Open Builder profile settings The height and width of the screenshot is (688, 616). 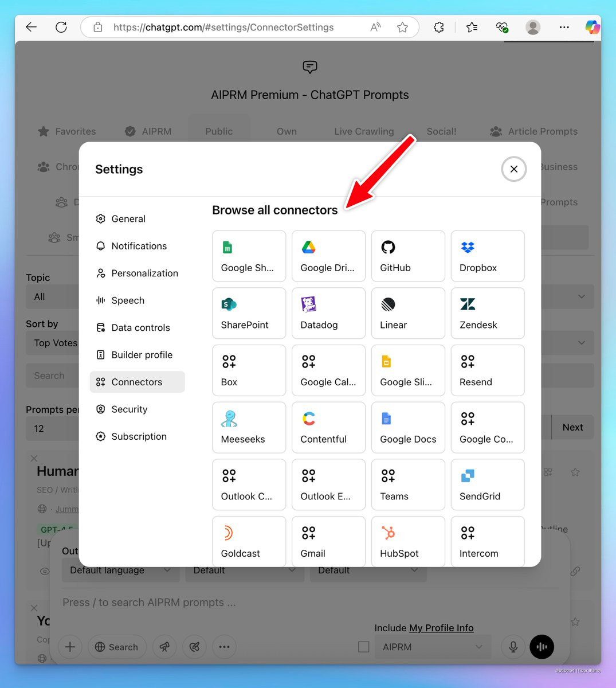(137, 355)
